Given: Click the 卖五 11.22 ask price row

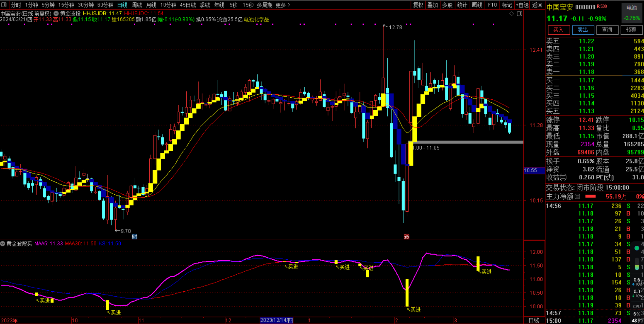Looking at the screenshot, I should pyautogui.click(x=595, y=41).
